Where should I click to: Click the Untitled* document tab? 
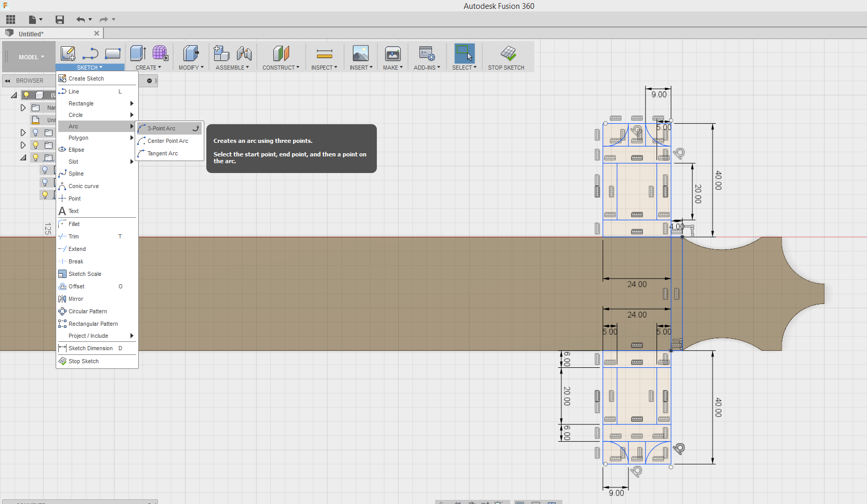pos(31,34)
